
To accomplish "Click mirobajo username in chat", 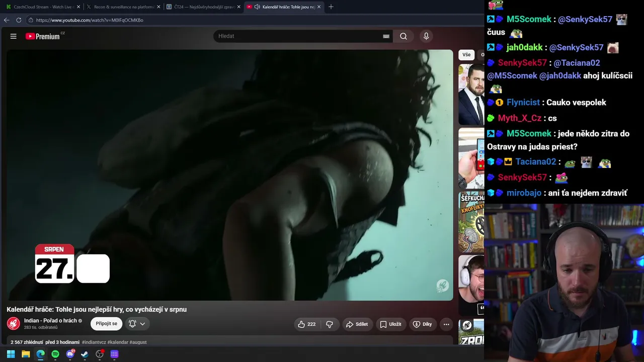I will pyautogui.click(x=524, y=193).
